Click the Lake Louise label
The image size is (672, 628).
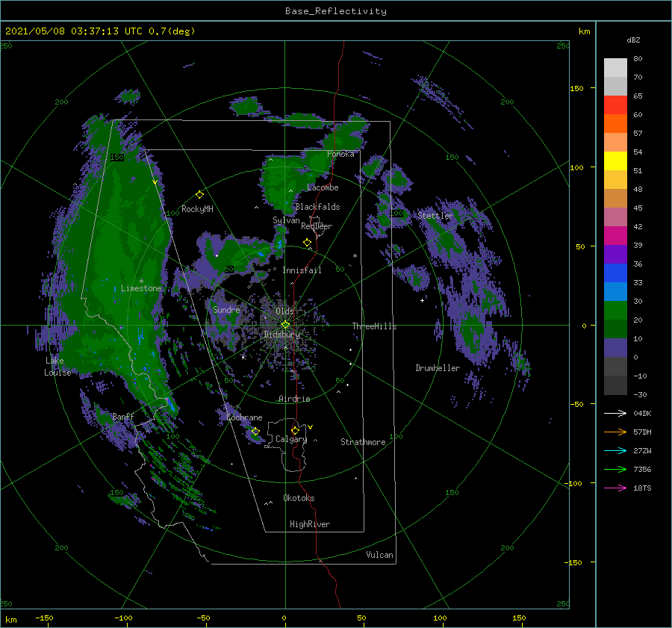pos(57,367)
